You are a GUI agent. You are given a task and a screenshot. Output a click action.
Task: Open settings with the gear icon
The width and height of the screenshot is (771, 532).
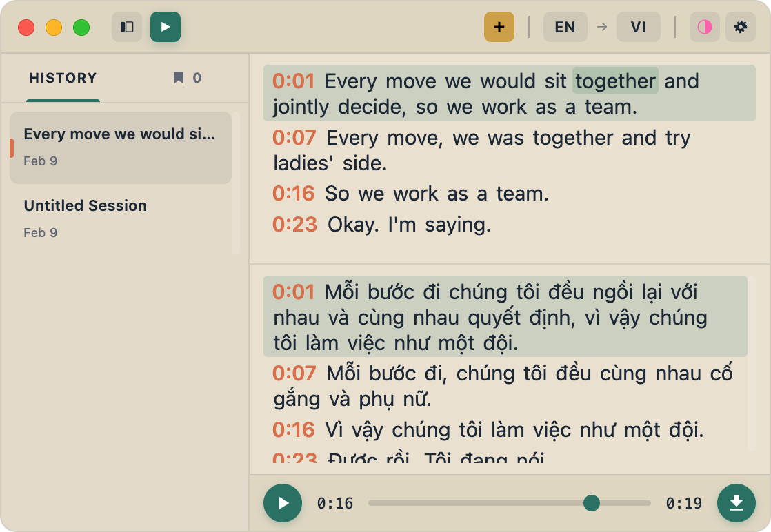[x=740, y=27]
